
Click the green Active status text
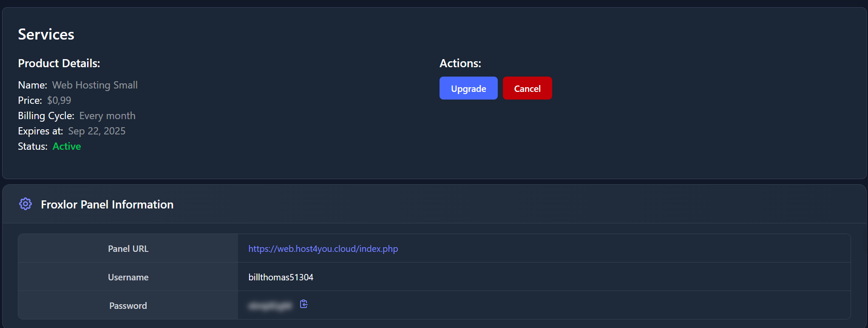[x=67, y=146]
